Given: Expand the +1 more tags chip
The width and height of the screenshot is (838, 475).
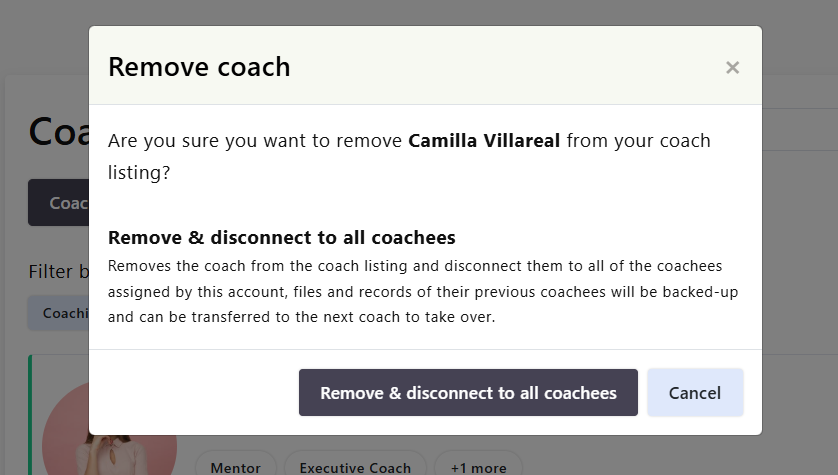Looking at the screenshot, I should (x=478, y=467).
